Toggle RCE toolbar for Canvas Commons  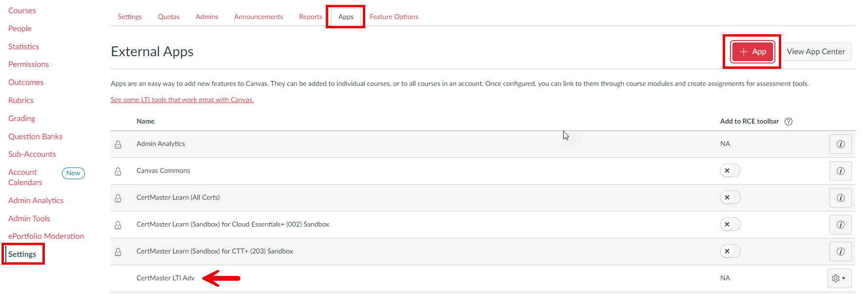point(730,170)
